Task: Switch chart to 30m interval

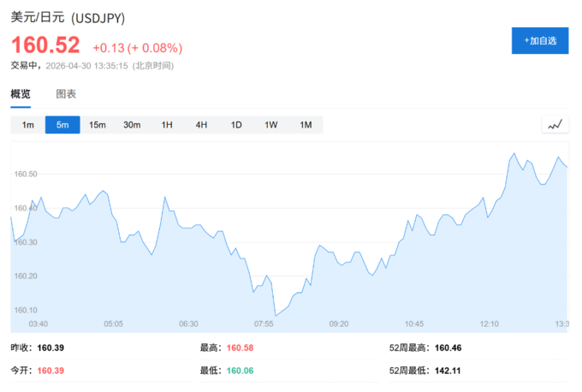Action: [132, 125]
